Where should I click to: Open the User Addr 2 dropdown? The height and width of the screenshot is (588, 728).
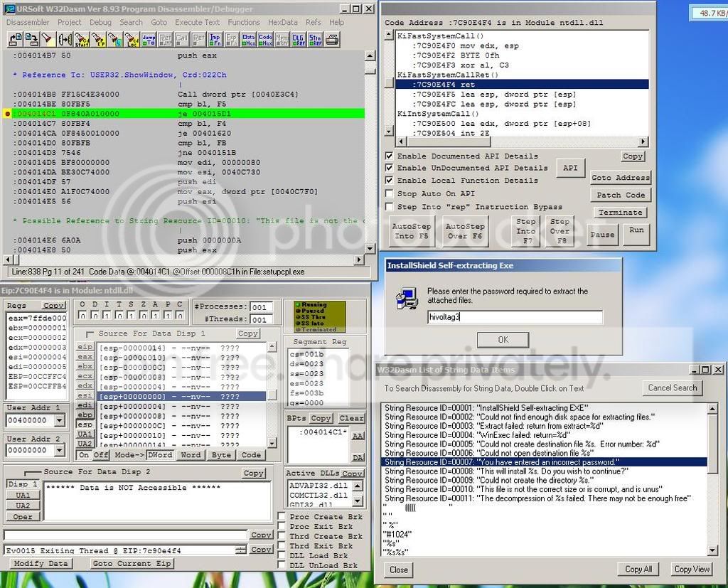[60, 450]
